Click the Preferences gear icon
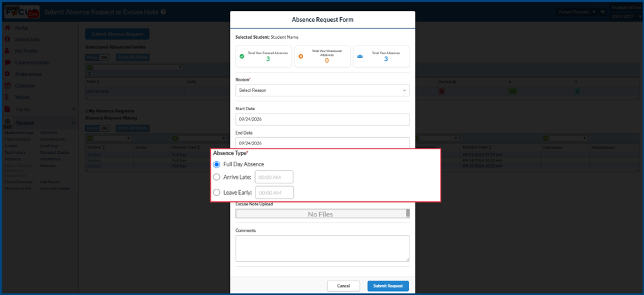 (x=7, y=74)
